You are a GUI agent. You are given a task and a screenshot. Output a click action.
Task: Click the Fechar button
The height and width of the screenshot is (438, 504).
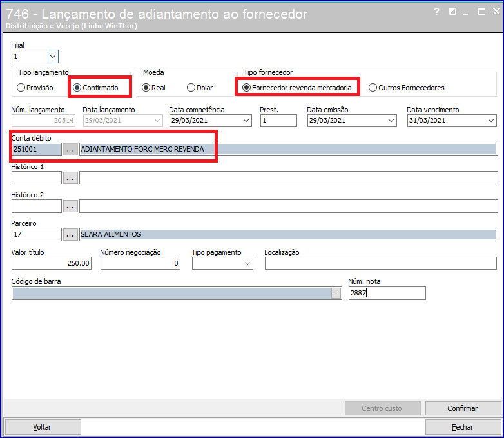[x=463, y=427]
